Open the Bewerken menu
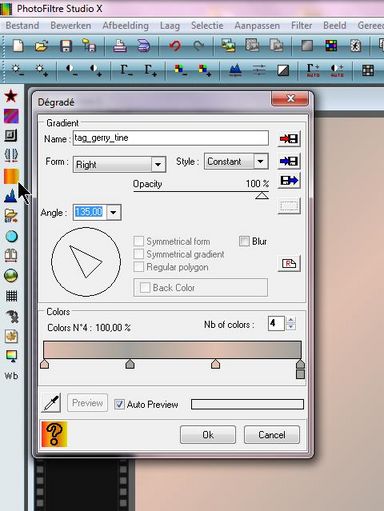 71,25
